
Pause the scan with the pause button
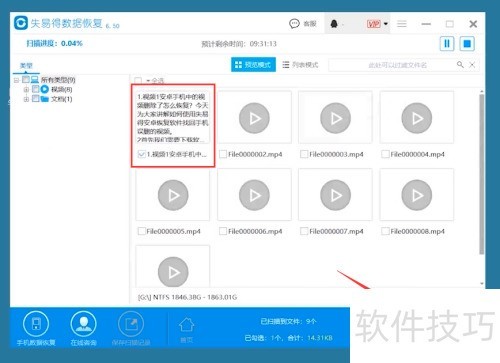pyautogui.click(x=447, y=44)
